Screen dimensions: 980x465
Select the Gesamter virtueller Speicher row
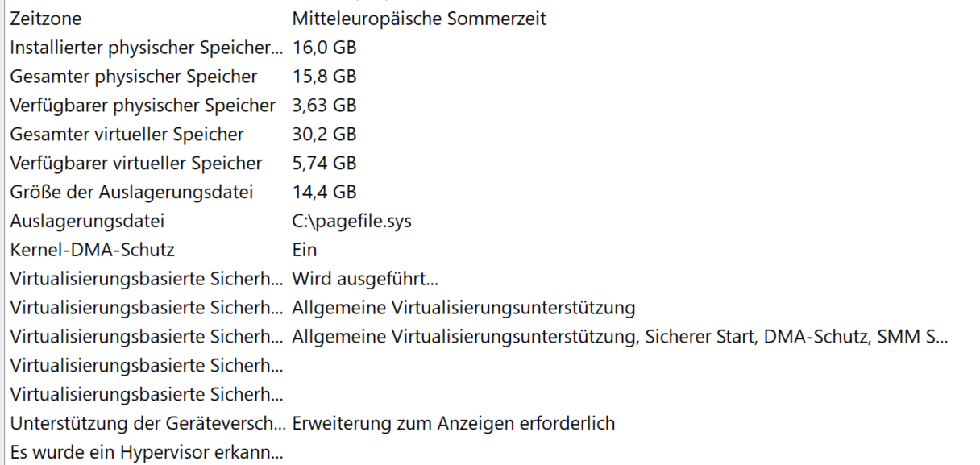490,135
